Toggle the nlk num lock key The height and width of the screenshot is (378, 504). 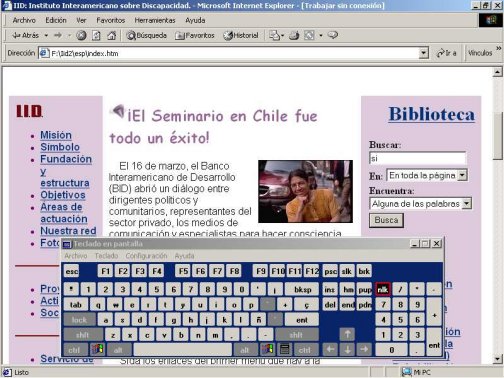click(383, 289)
